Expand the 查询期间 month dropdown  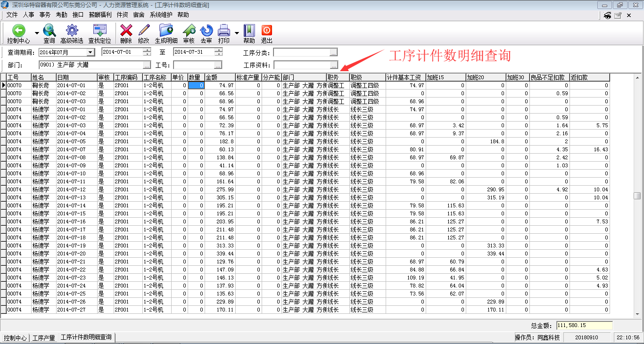coord(91,52)
